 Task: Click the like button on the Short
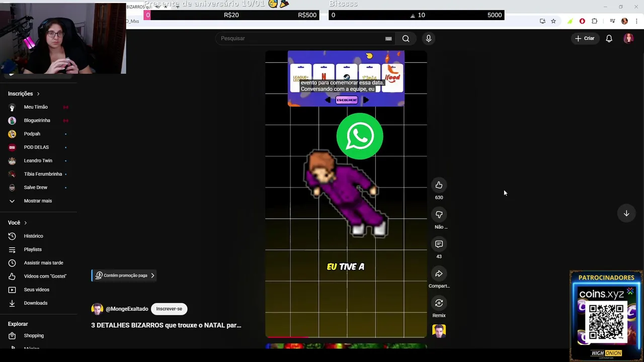coord(439,185)
